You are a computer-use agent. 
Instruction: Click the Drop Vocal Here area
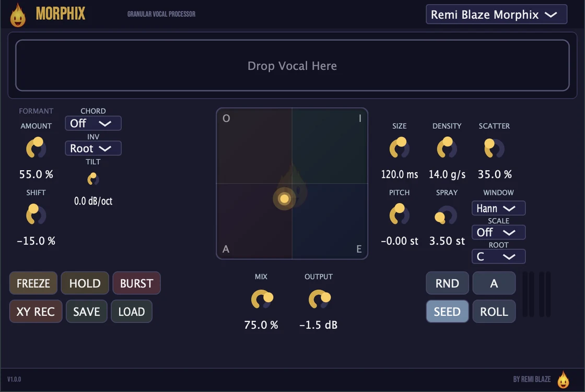click(x=292, y=66)
